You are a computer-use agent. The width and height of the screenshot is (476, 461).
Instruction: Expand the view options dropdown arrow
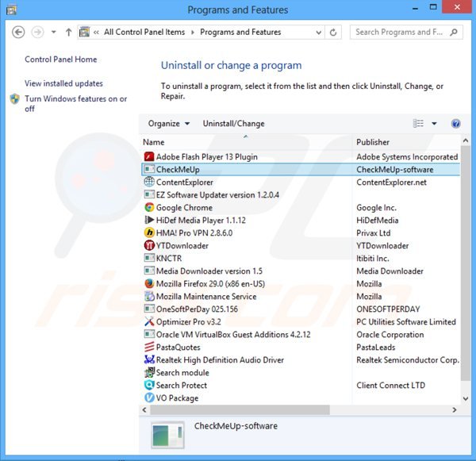tap(435, 124)
